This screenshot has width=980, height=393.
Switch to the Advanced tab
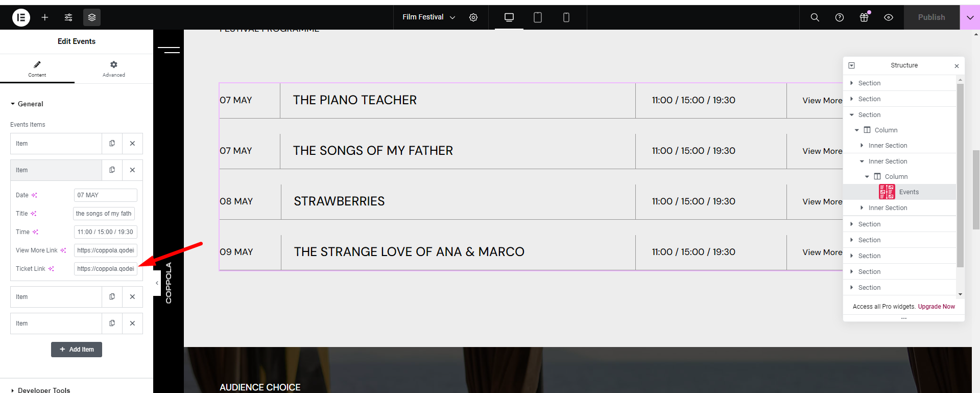114,69
